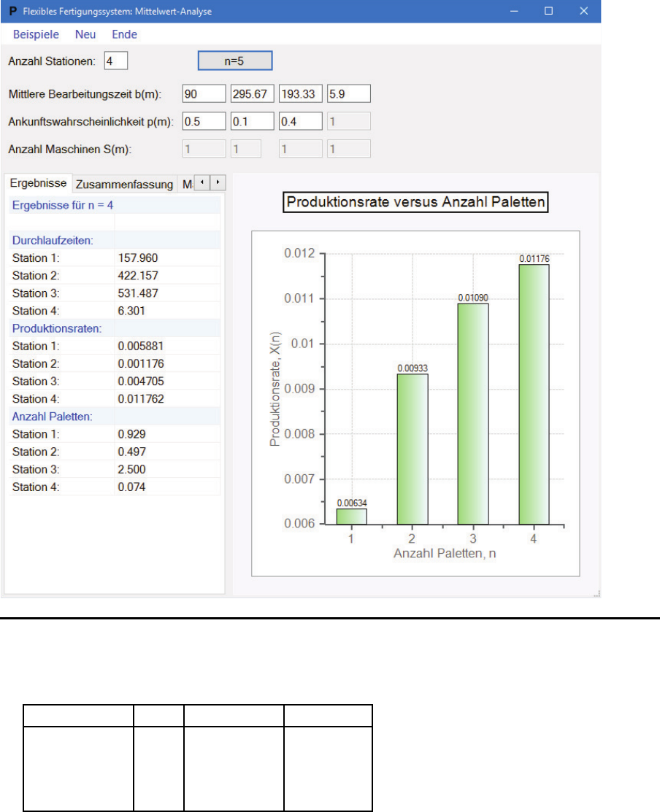The height and width of the screenshot is (812, 660).
Task: Switch to the Ergebnisse tab
Action: pyautogui.click(x=38, y=183)
